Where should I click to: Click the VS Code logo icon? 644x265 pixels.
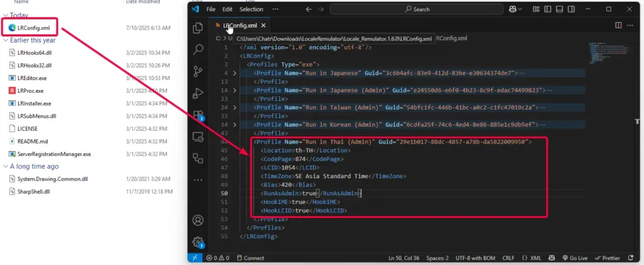point(195,9)
